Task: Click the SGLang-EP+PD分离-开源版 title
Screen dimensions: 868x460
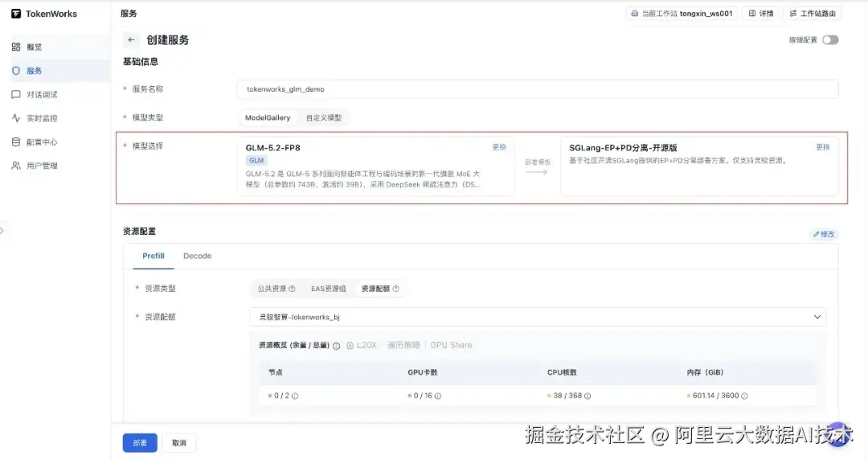Action: click(x=623, y=147)
